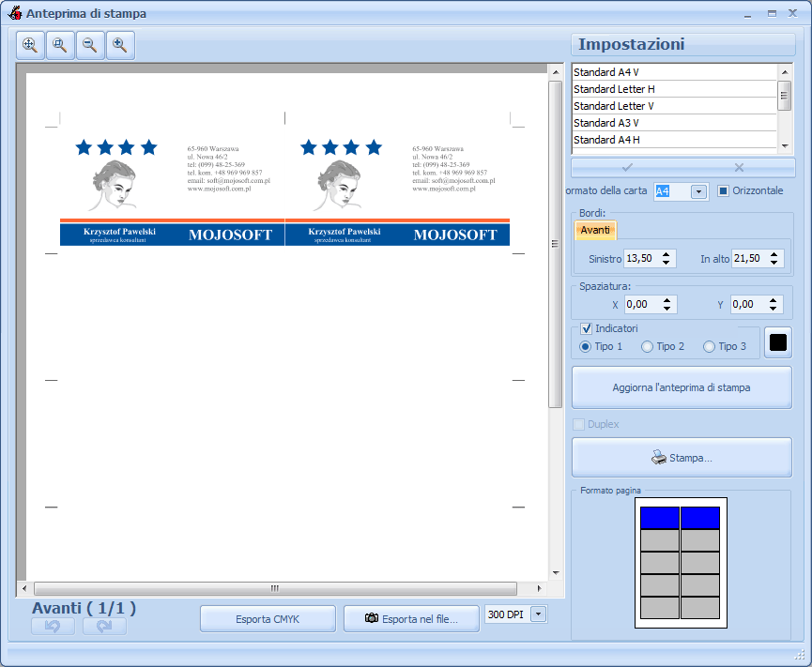Select Standard A3 V preset
812x667 pixels.
click(x=674, y=123)
